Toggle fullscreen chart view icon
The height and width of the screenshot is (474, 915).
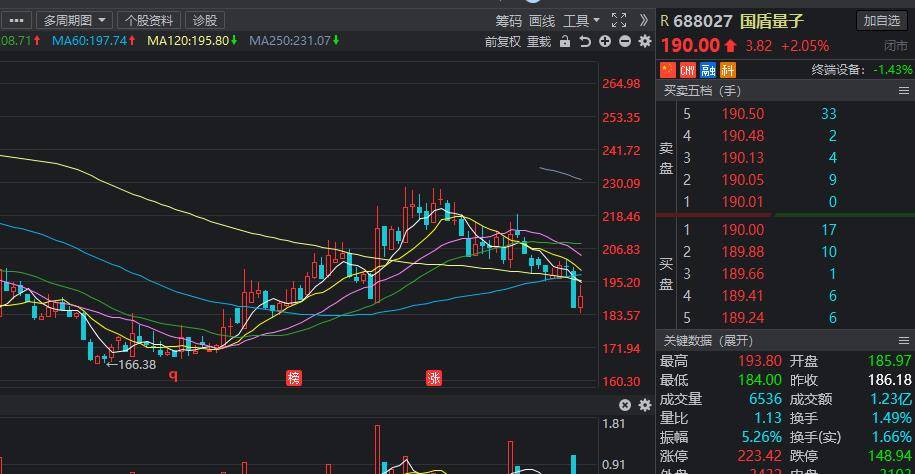click(x=619, y=20)
